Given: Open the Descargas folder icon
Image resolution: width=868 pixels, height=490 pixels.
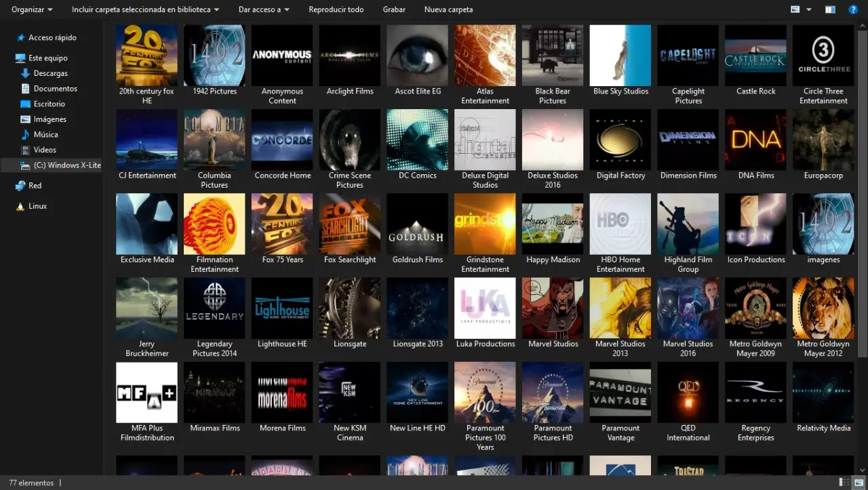Looking at the screenshot, I should point(26,73).
